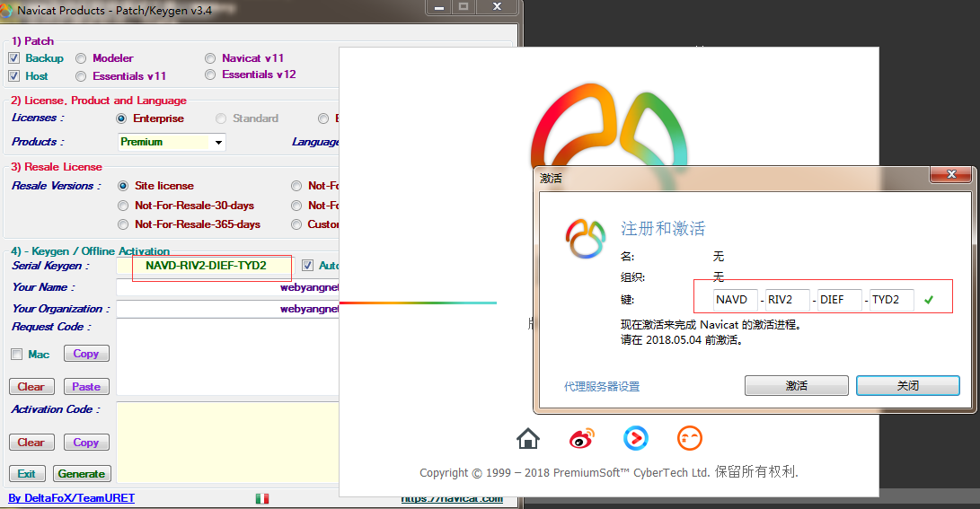The height and width of the screenshot is (509, 980).
Task: Open the Weibo icon link
Action: click(582, 438)
